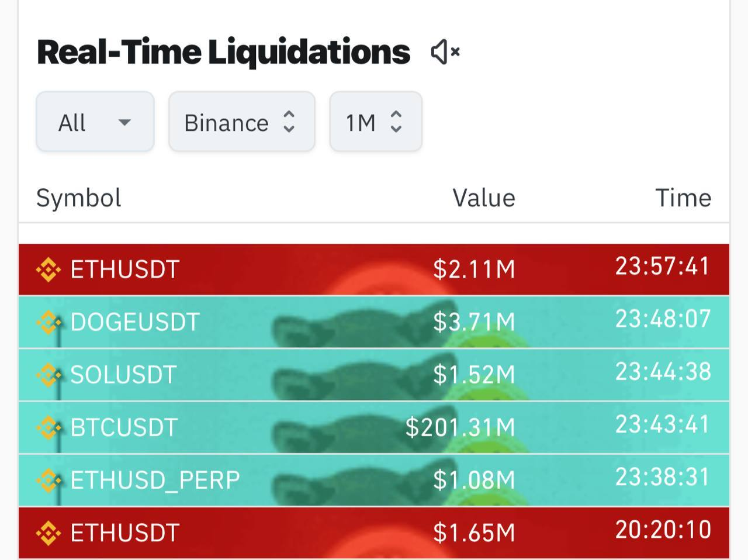Click Binance icon beside bottom ETHUSDT row
The height and width of the screenshot is (560, 748).
point(48,533)
